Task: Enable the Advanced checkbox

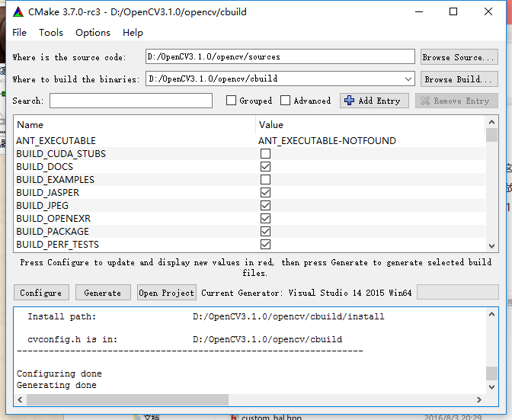Action: point(285,101)
